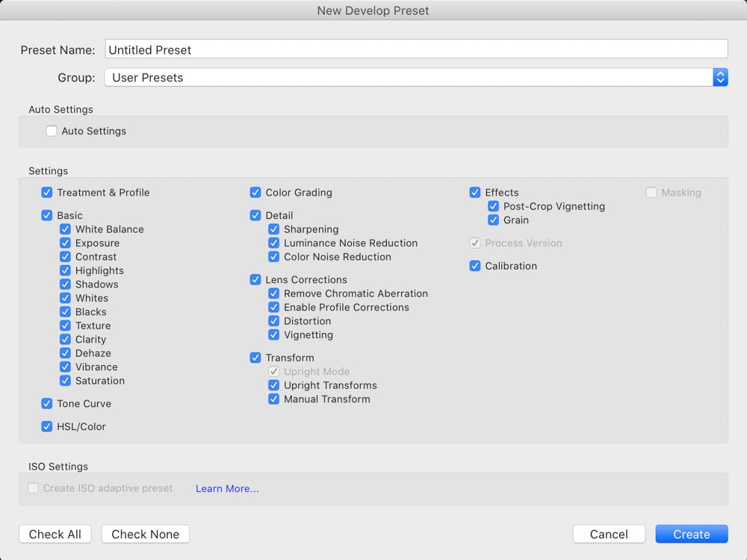Screen dimensions: 747x560
Task: Toggle Color Noise Reduction checkbox
Action: point(274,257)
